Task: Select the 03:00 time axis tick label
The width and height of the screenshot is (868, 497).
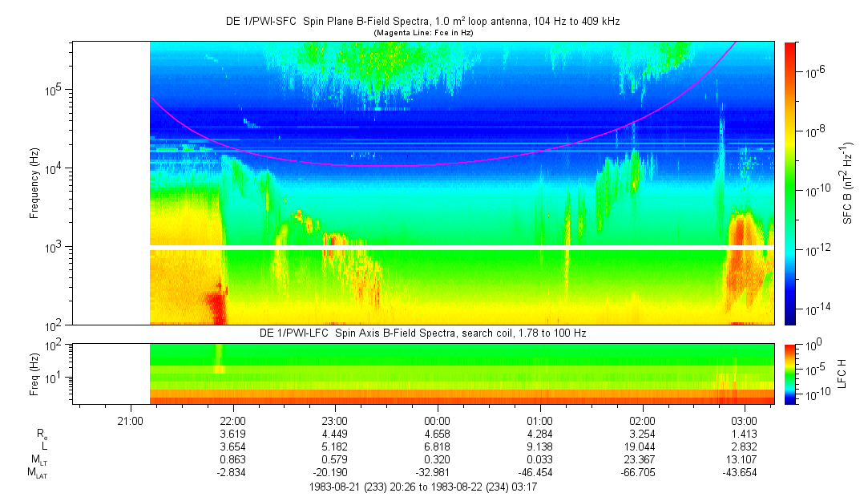Action: 744,420
